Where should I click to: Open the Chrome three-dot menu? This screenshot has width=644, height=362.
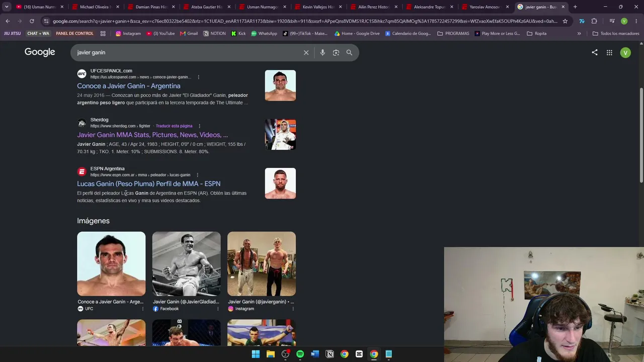[636, 21]
